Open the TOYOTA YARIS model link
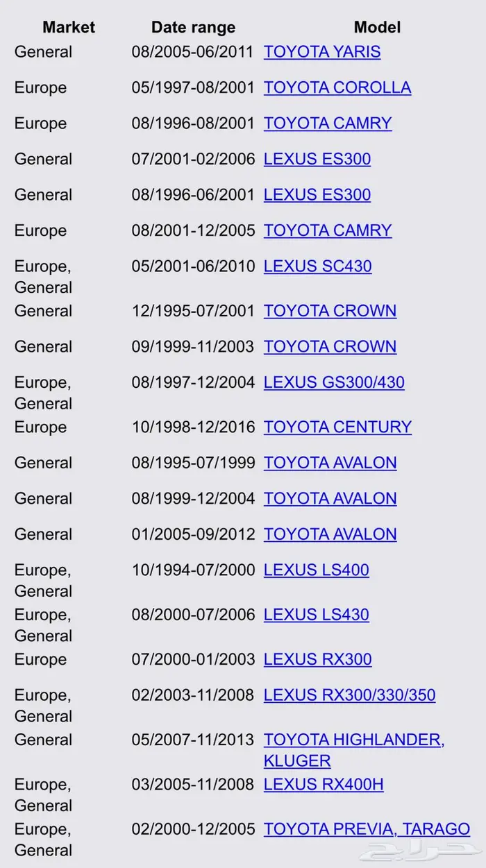The image size is (486, 868). click(322, 52)
